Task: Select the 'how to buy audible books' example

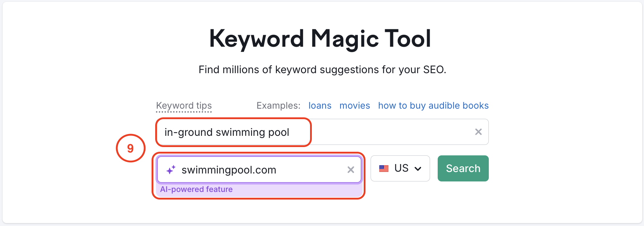Action: (433, 105)
